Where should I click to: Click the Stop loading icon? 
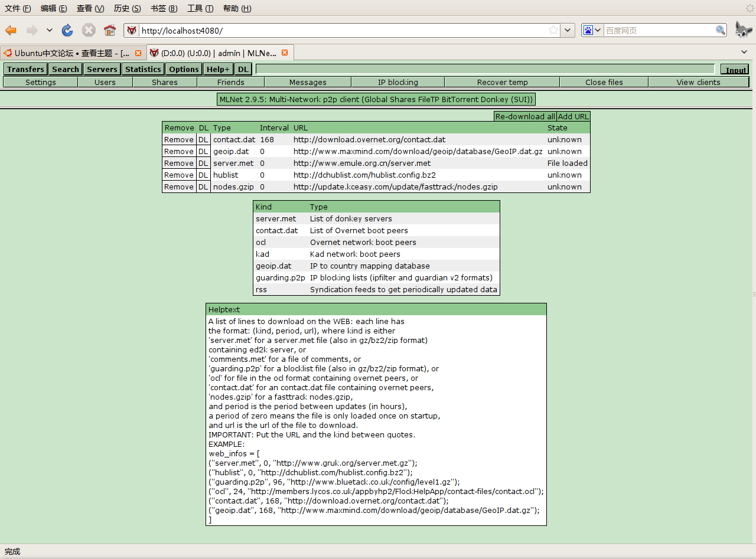tap(89, 30)
